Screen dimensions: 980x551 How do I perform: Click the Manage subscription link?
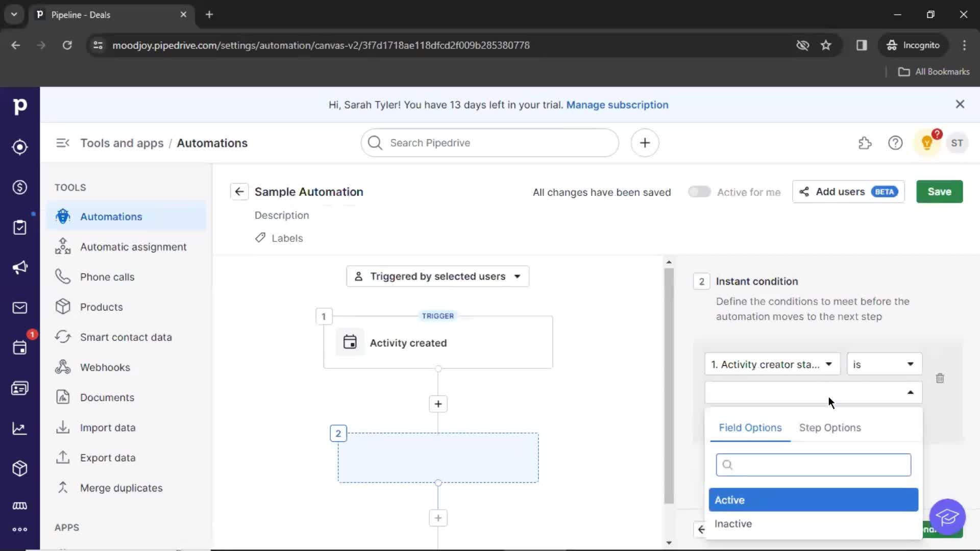point(617,104)
